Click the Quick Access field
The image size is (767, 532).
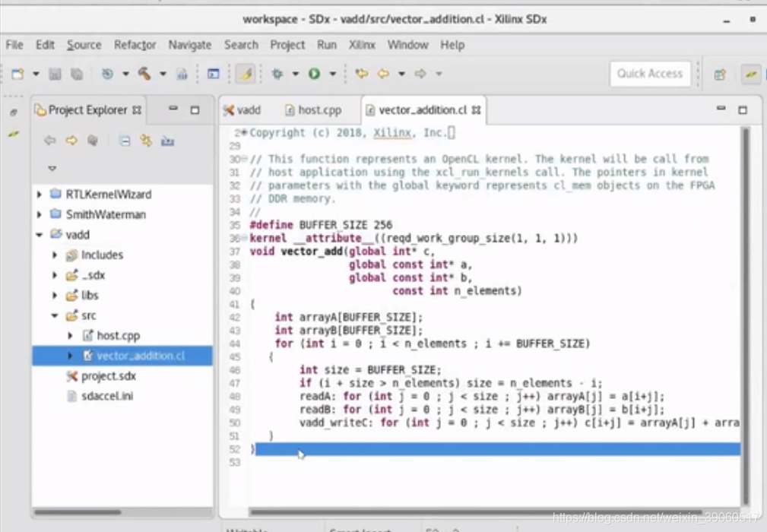coord(650,74)
